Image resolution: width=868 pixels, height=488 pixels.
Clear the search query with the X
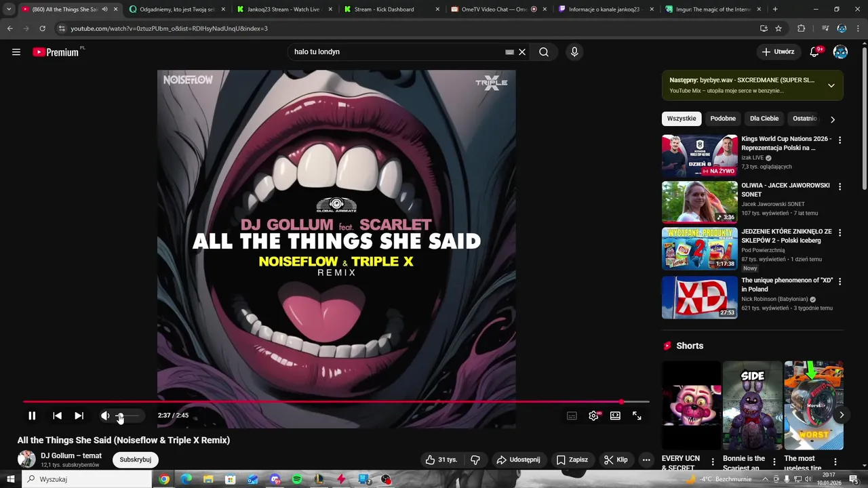pos(522,52)
